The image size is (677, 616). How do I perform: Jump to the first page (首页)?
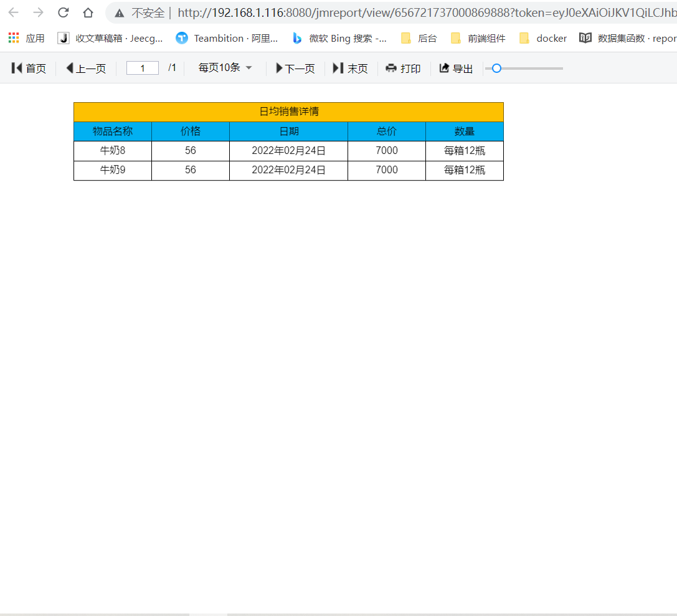point(29,69)
